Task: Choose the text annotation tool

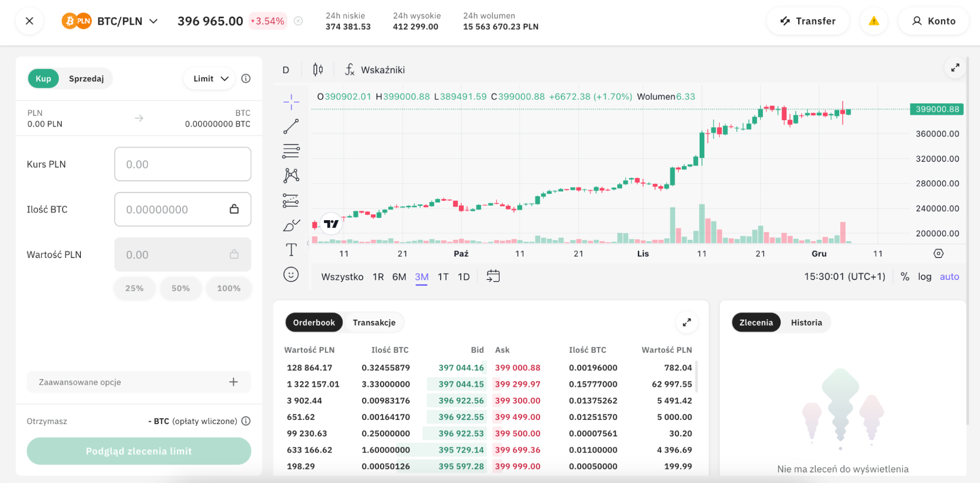Action: click(x=291, y=250)
